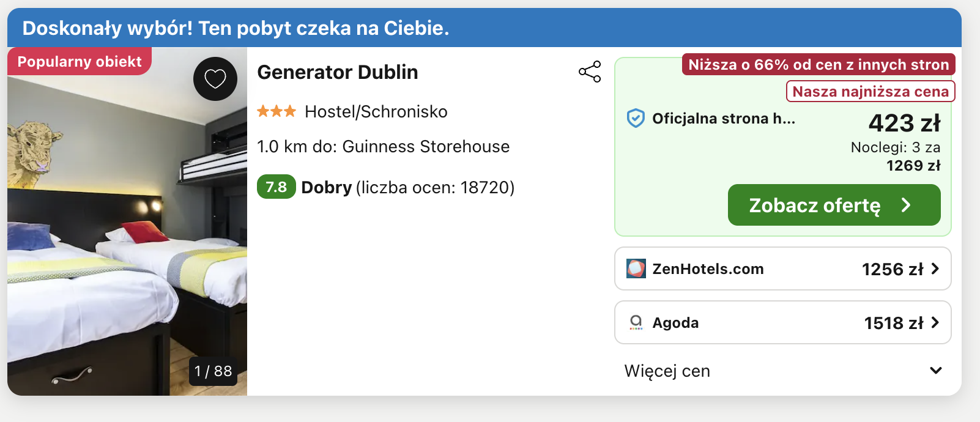The image size is (980, 422).
Task: Click the 7.8 rating score badge
Action: [277, 187]
